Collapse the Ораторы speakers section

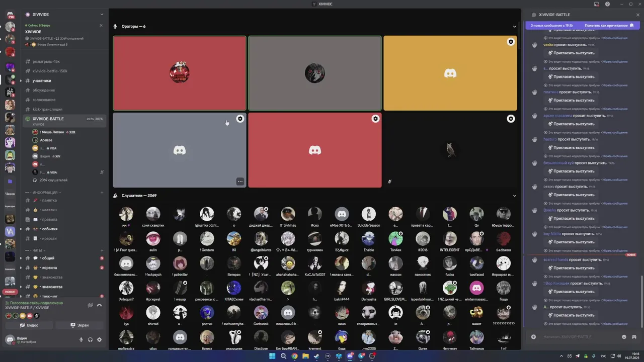click(x=514, y=26)
